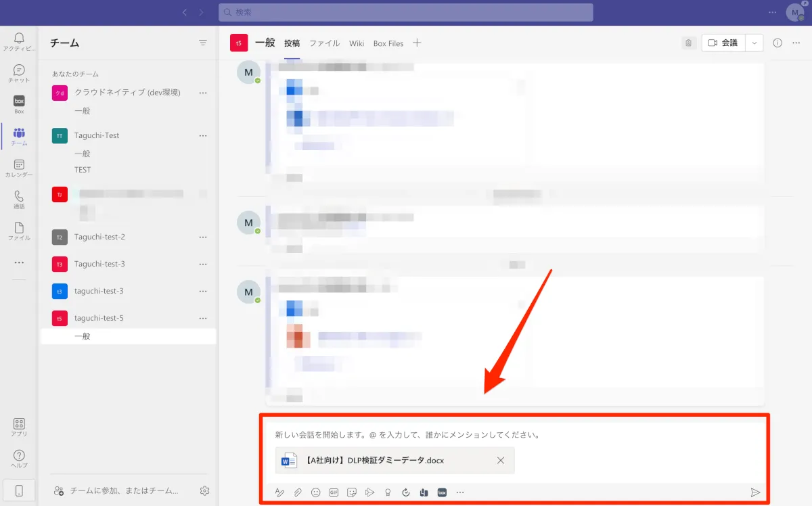Go back with the navigation back arrow
812x506 pixels.
185,12
